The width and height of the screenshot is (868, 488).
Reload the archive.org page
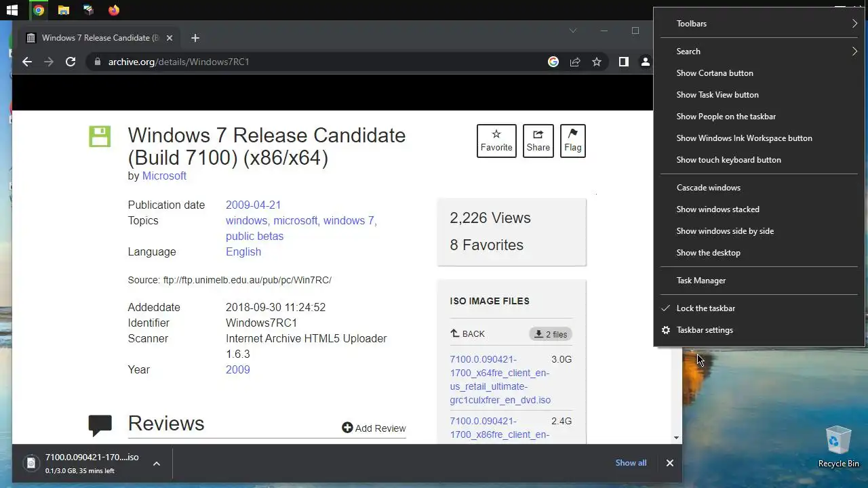coord(71,62)
